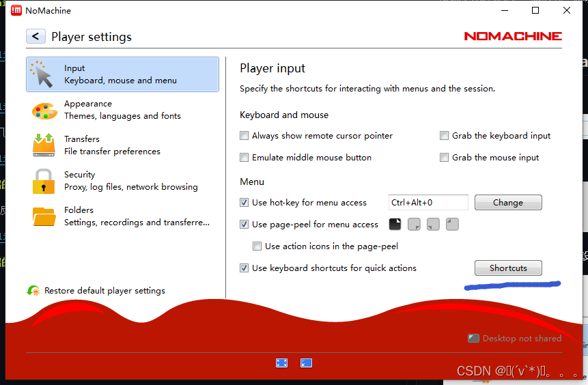Viewport: 588px width, 385px height.
Task: Minimize the NoMachine window
Action: pyautogui.click(x=505, y=10)
